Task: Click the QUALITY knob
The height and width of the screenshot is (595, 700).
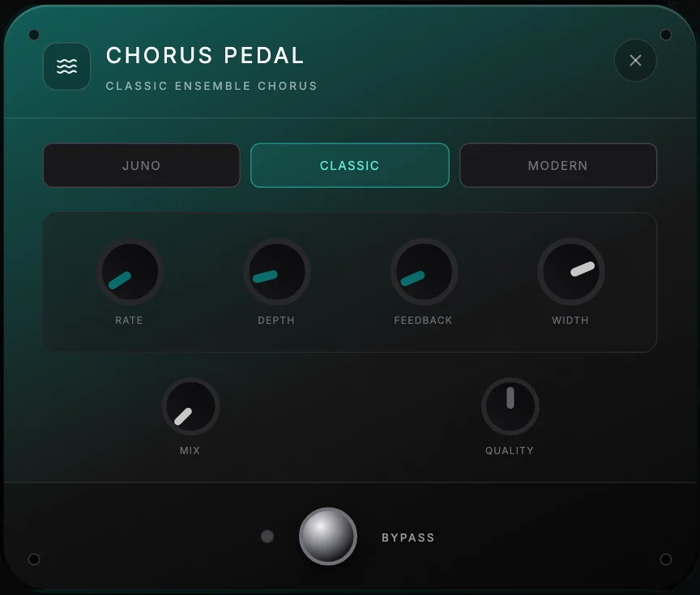Action: 510,406
